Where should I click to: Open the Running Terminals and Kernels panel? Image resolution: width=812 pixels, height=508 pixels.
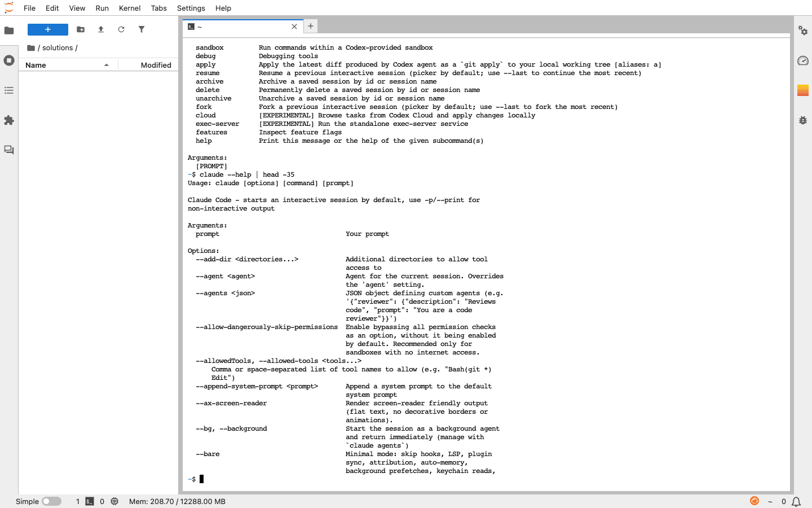[9, 60]
